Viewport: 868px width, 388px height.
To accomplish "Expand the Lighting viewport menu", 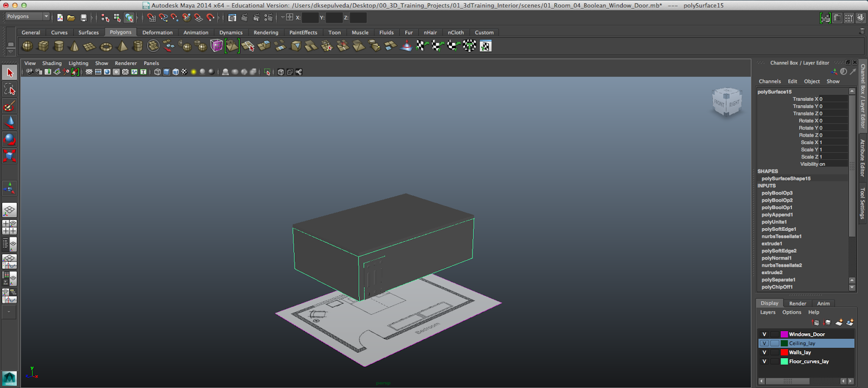I will pos(78,63).
